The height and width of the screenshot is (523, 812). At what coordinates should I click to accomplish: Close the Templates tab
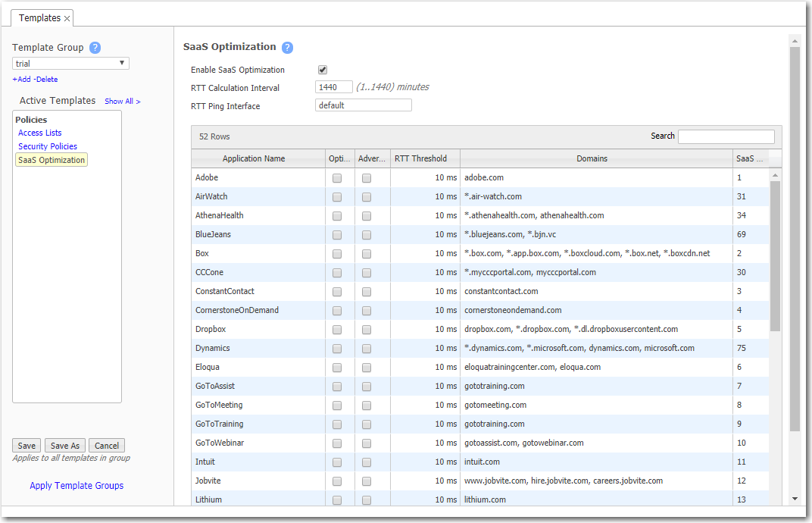(x=67, y=19)
